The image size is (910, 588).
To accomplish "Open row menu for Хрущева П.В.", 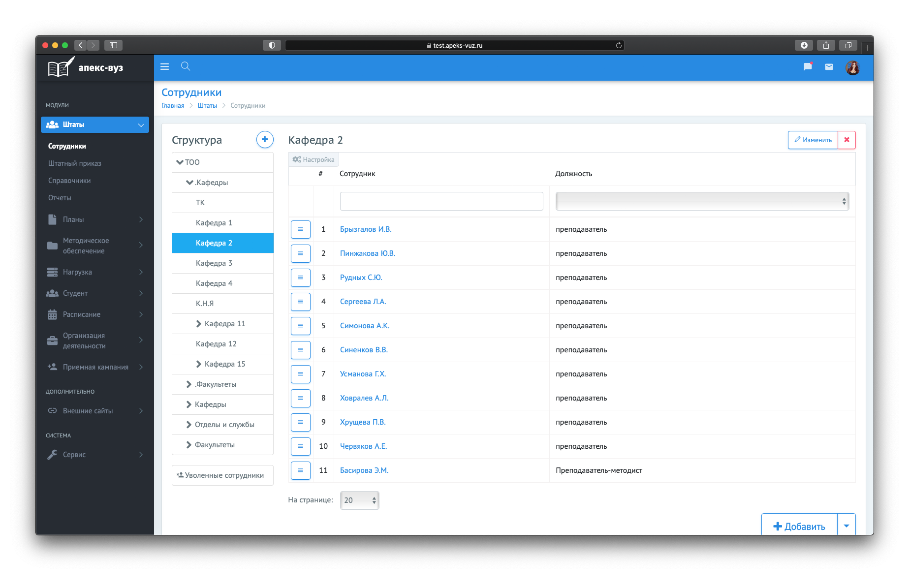I will (x=300, y=422).
